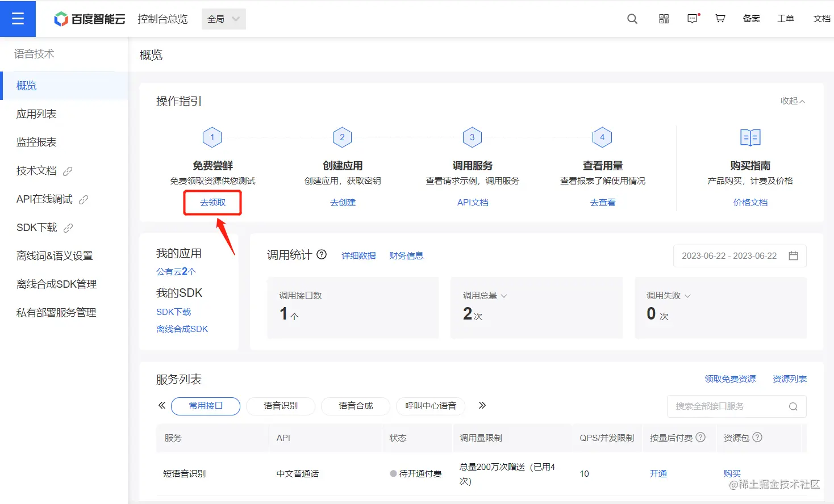Open the hamburger navigation menu

18,19
